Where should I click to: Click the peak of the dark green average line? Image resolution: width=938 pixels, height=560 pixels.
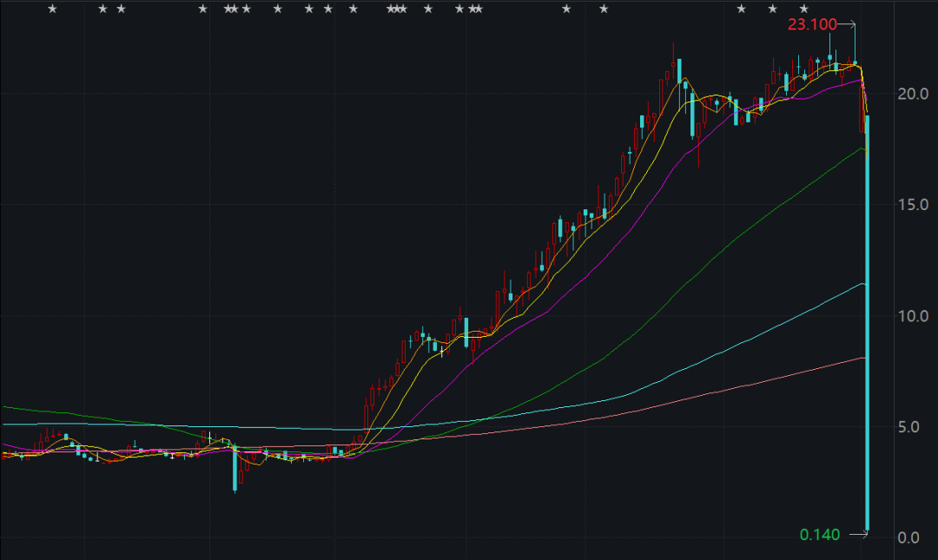[862, 148]
